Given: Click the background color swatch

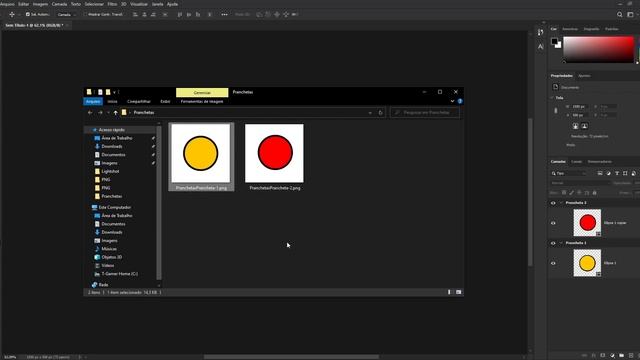Looking at the screenshot, I should pyautogui.click(x=559, y=46).
